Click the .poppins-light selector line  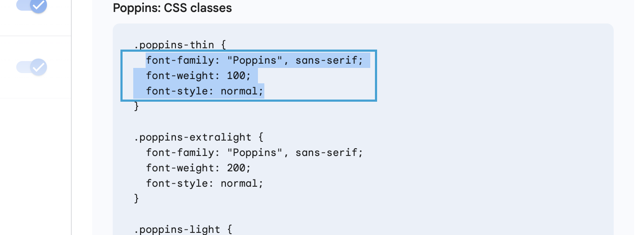[x=183, y=229]
